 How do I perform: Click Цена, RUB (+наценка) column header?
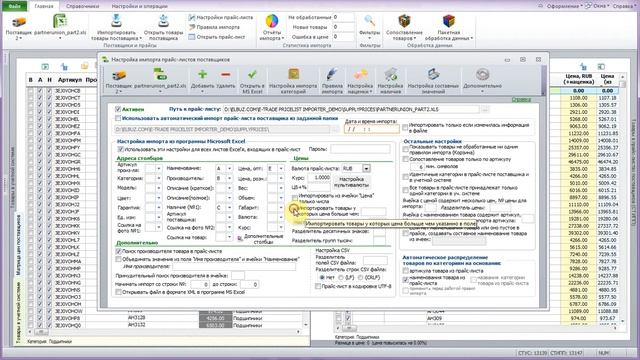click(578, 79)
